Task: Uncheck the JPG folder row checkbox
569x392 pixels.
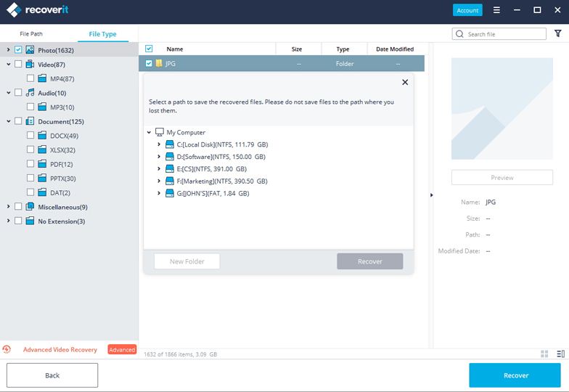Action: [149, 63]
